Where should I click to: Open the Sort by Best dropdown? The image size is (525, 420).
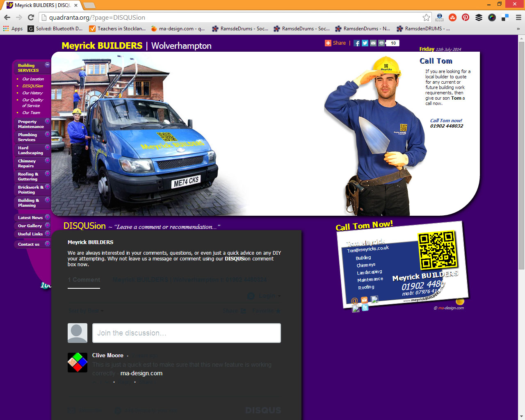86,311
